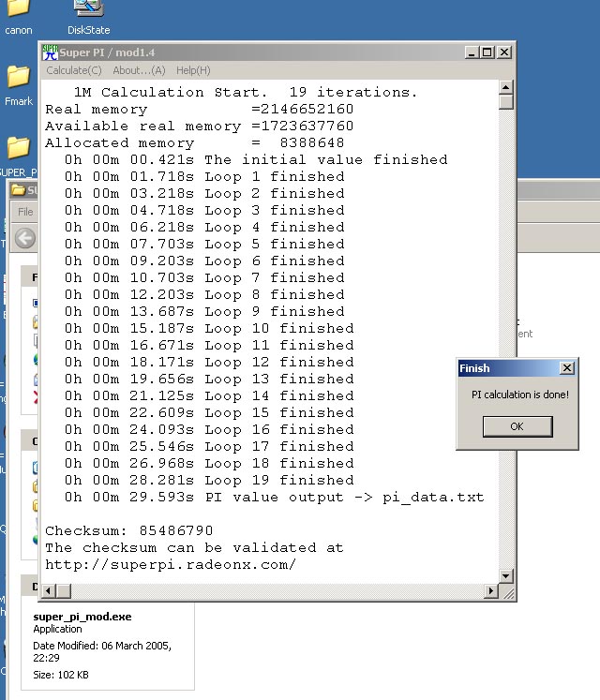Open the DiskState desktop icon
The height and width of the screenshot is (700, 600).
coord(88,16)
